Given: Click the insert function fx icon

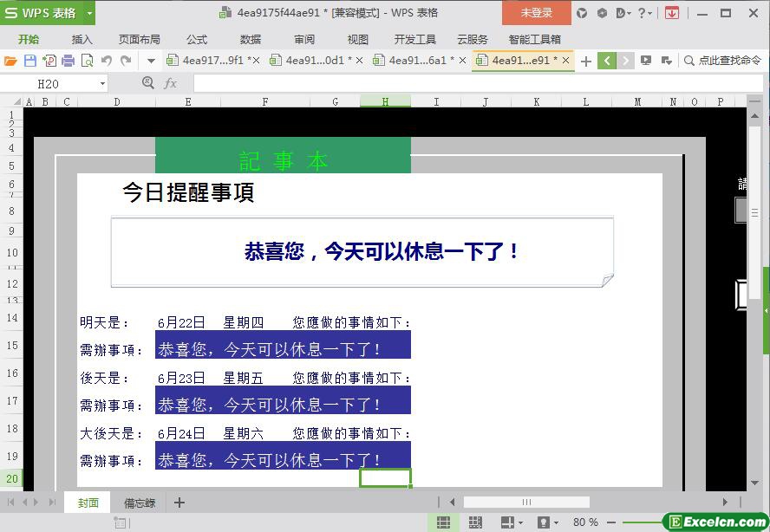Looking at the screenshot, I should pos(170,83).
